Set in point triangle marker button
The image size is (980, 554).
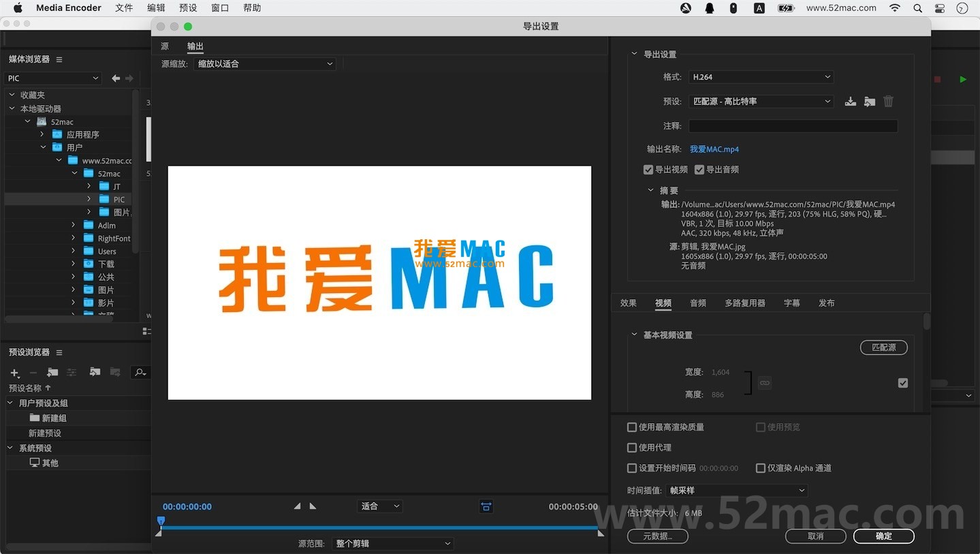297,506
